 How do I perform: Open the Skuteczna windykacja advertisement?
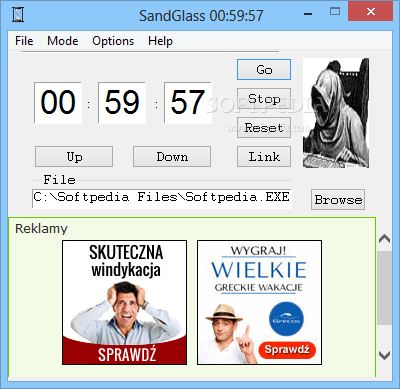pos(124,302)
